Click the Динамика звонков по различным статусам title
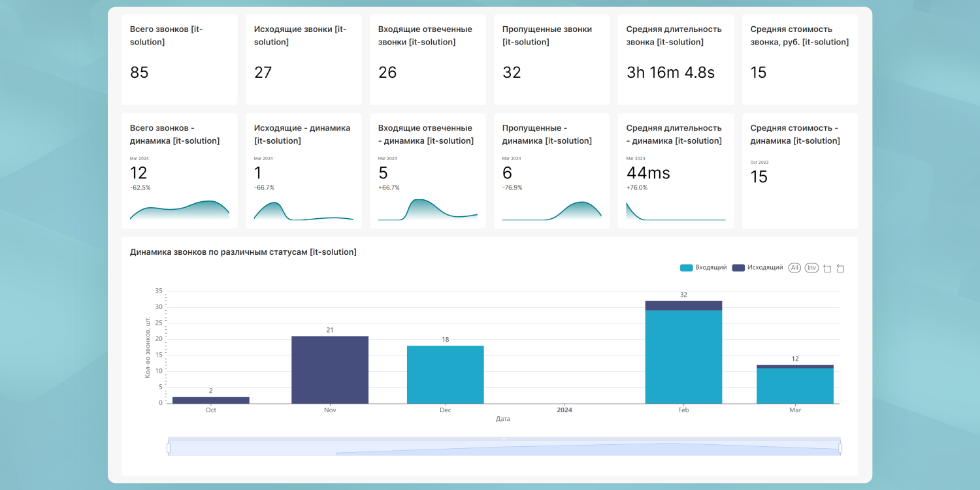Image resolution: width=980 pixels, height=490 pixels. point(243,252)
